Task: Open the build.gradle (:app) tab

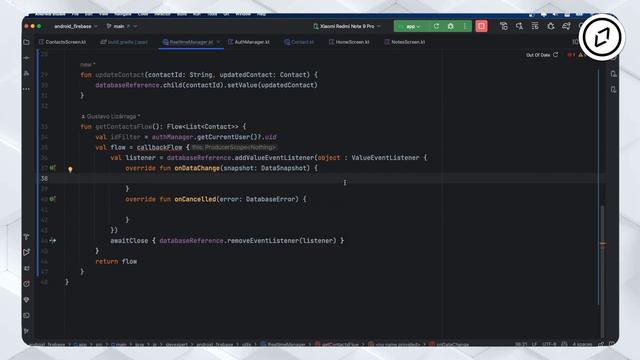Action: click(124, 42)
